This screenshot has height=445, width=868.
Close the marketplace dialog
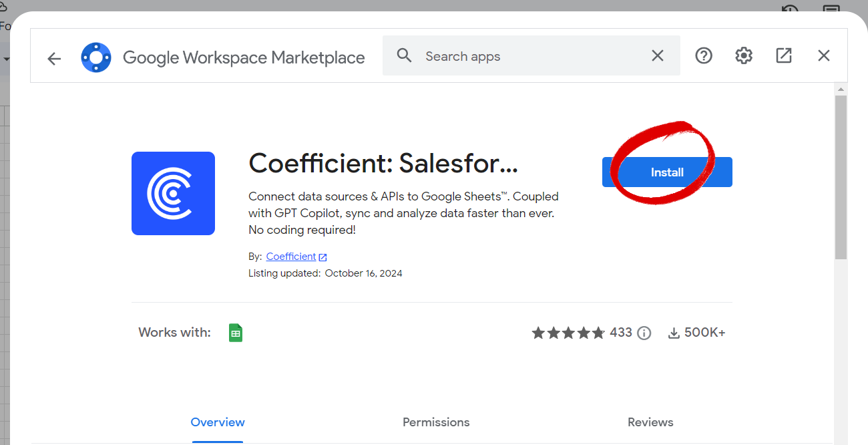pos(824,55)
